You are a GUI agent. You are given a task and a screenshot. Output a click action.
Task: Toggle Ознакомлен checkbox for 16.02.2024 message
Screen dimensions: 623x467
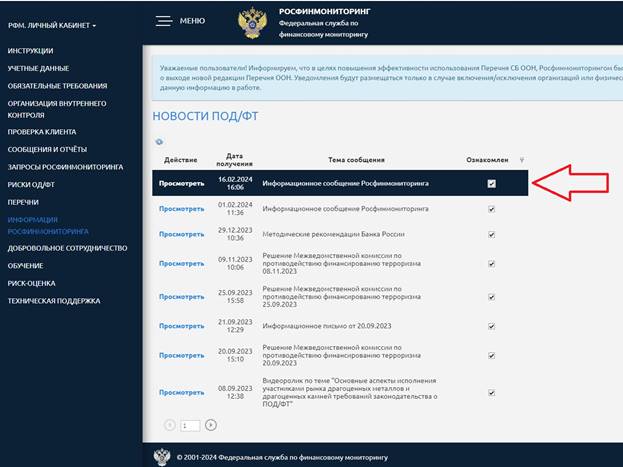[x=491, y=184]
